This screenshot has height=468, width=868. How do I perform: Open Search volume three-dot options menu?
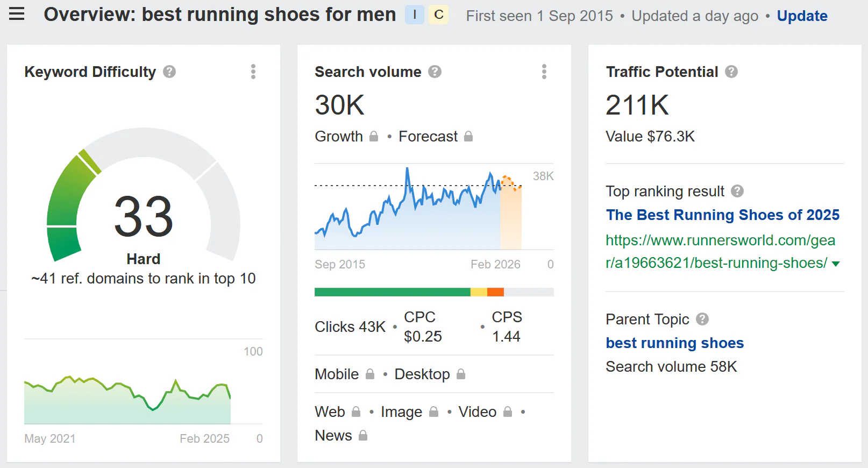click(544, 72)
